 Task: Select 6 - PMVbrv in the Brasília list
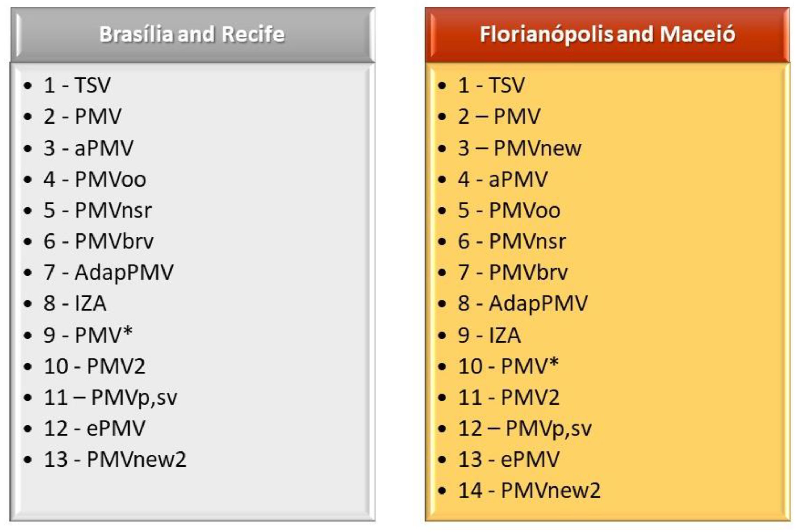tap(98, 241)
